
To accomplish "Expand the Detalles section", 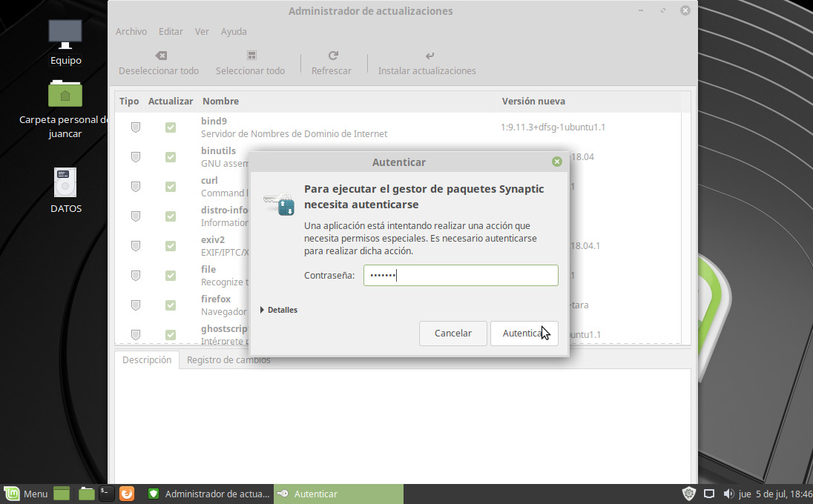I will click(279, 310).
